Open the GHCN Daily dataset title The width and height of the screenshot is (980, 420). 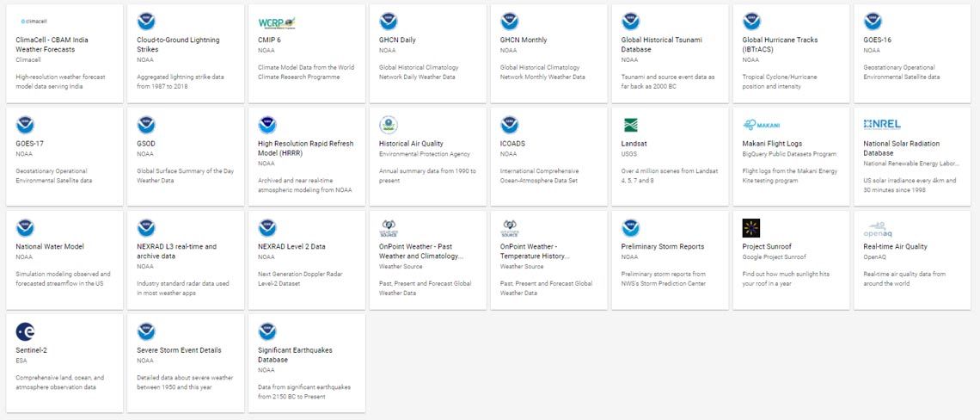coord(397,40)
